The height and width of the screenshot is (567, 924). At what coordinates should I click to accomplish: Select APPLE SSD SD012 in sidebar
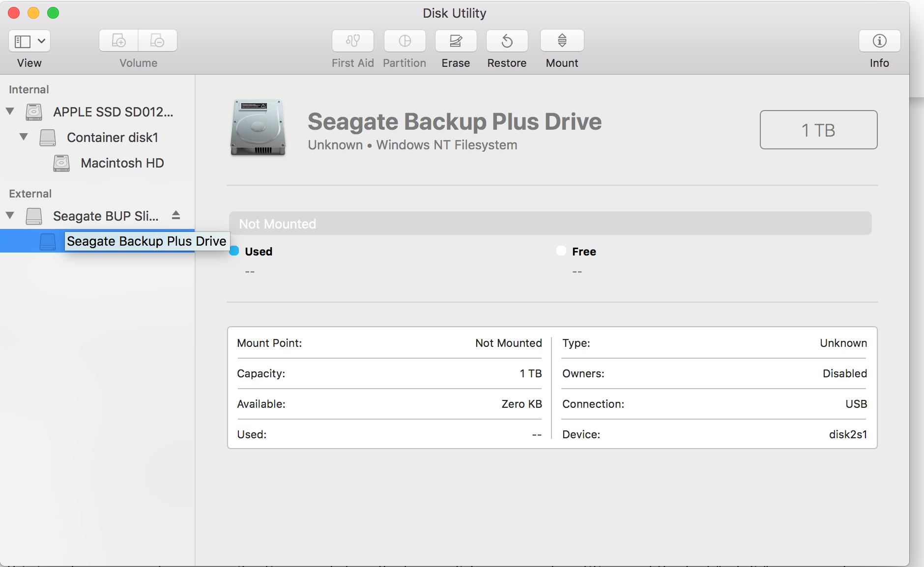click(97, 112)
